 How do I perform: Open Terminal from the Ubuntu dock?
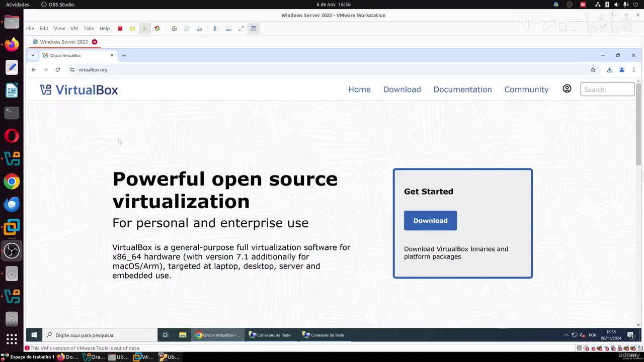tap(12, 113)
